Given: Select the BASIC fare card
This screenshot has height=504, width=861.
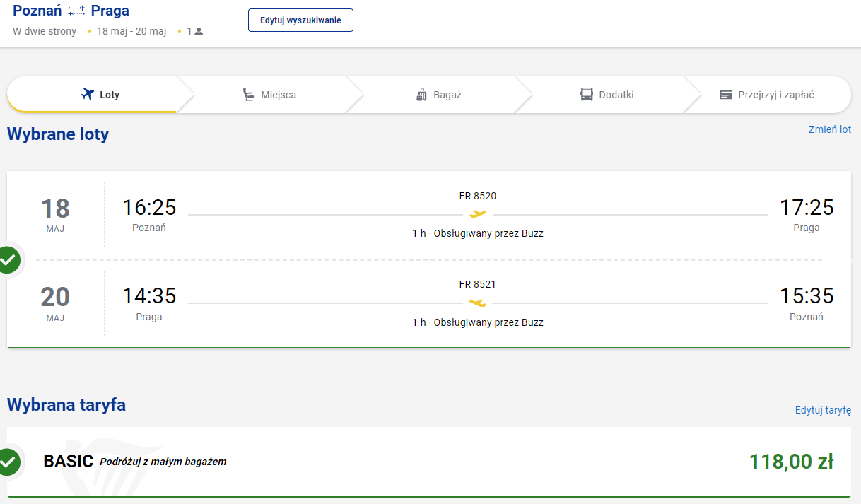Looking at the screenshot, I should click(429, 462).
